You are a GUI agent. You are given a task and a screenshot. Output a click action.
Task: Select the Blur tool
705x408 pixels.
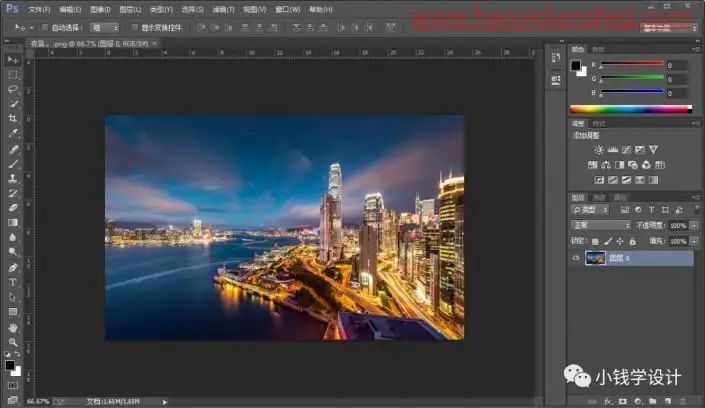[13, 237]
